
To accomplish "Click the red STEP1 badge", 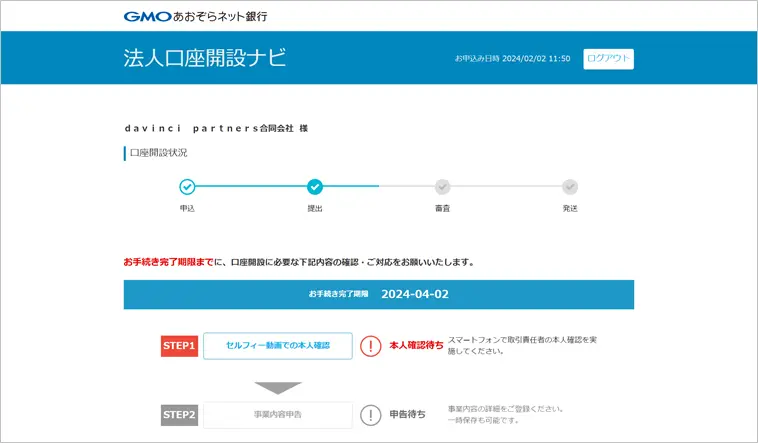I will pyautogui.click(x=180, y=346).
